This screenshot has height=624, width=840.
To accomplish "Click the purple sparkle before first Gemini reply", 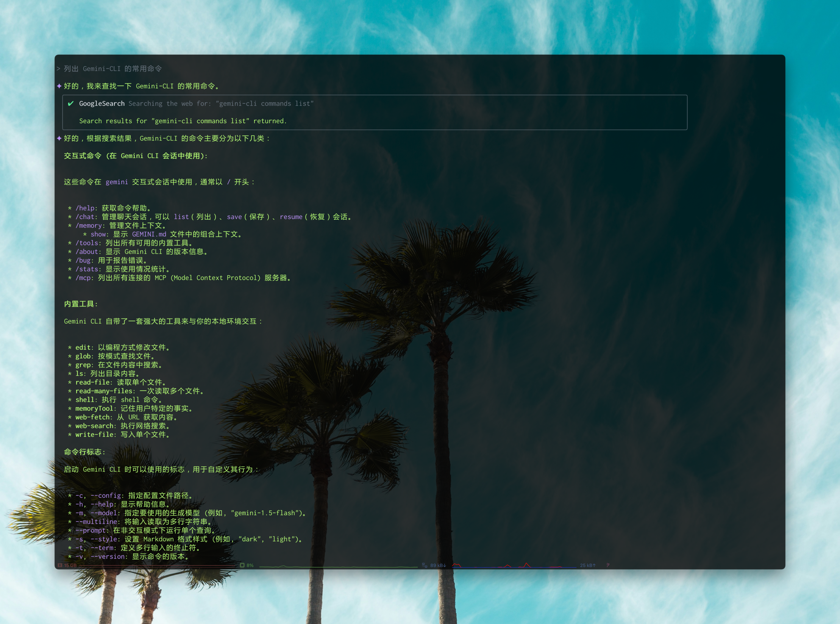I will 59,86.
